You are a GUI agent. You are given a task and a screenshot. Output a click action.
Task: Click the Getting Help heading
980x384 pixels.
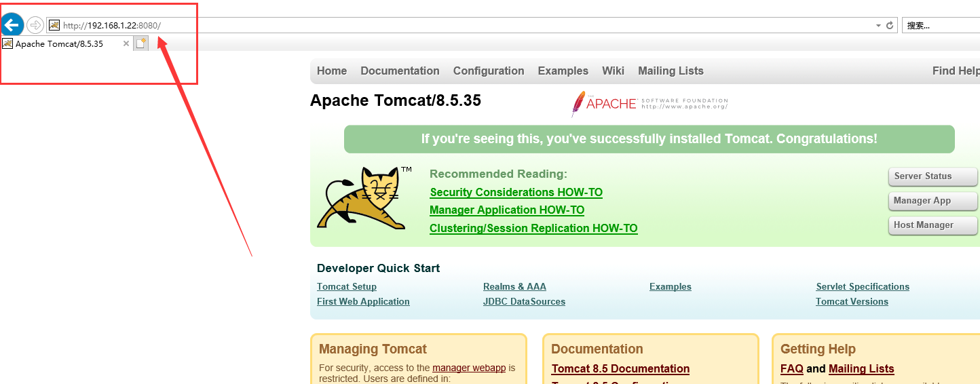pyautogui.click(x=818, y=349)
